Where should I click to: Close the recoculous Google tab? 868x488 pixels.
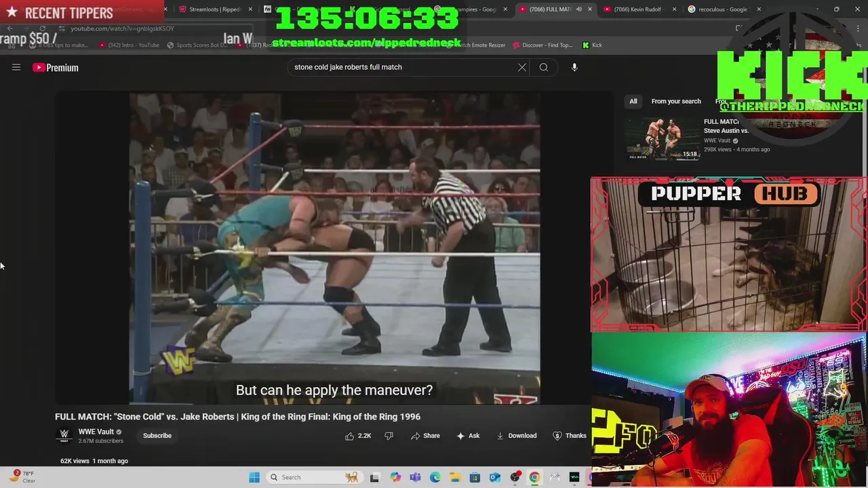click(759, 9)
